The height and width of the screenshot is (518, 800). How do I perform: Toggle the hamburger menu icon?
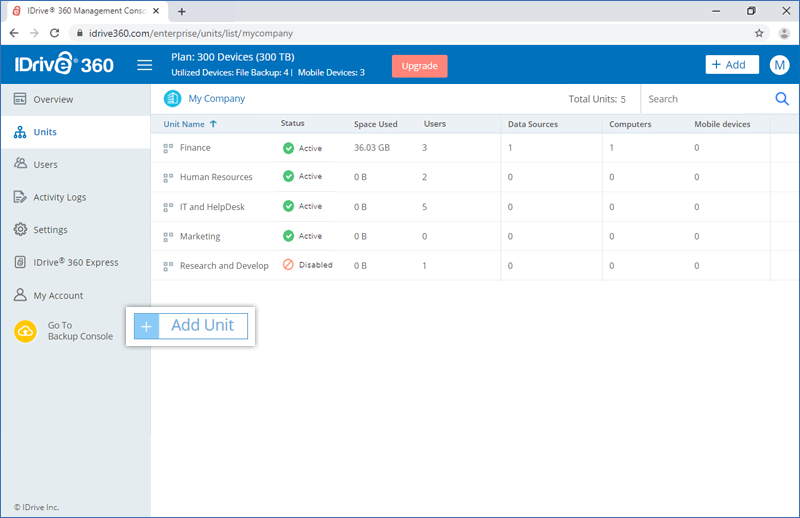pyautogui.click(x=144, y=65)
